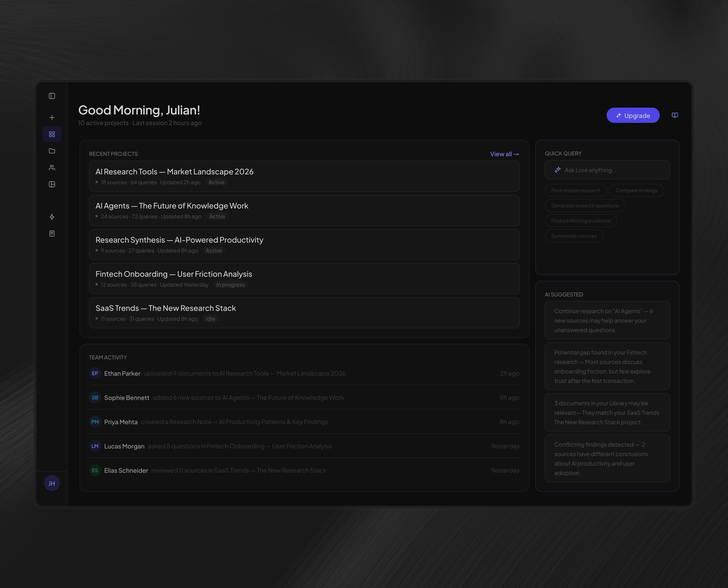
Task: Select Find related research chip
Action: click(576, 190)
